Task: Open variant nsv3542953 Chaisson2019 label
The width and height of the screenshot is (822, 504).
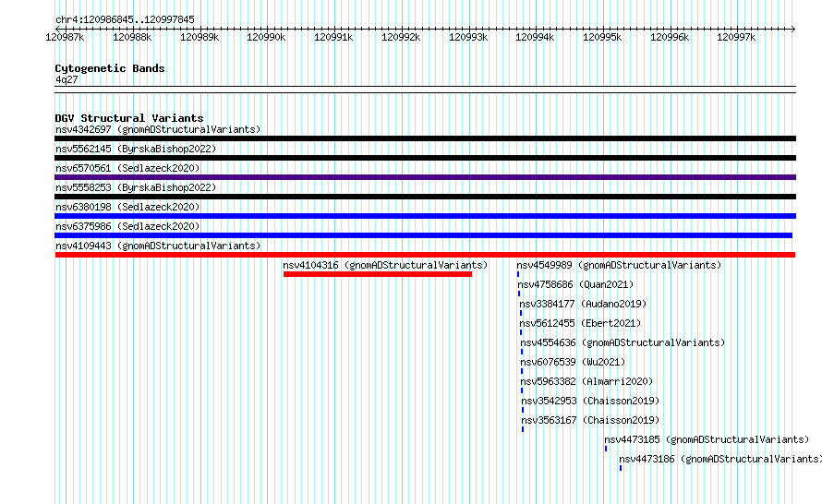Action: (590, 401)
